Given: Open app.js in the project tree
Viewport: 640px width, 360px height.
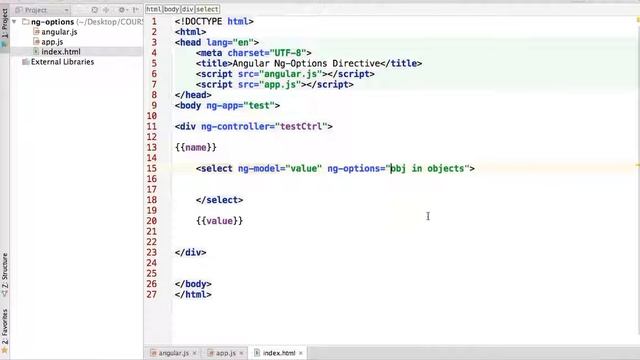Looking at the screenshot, I should [x=52, y=42].
